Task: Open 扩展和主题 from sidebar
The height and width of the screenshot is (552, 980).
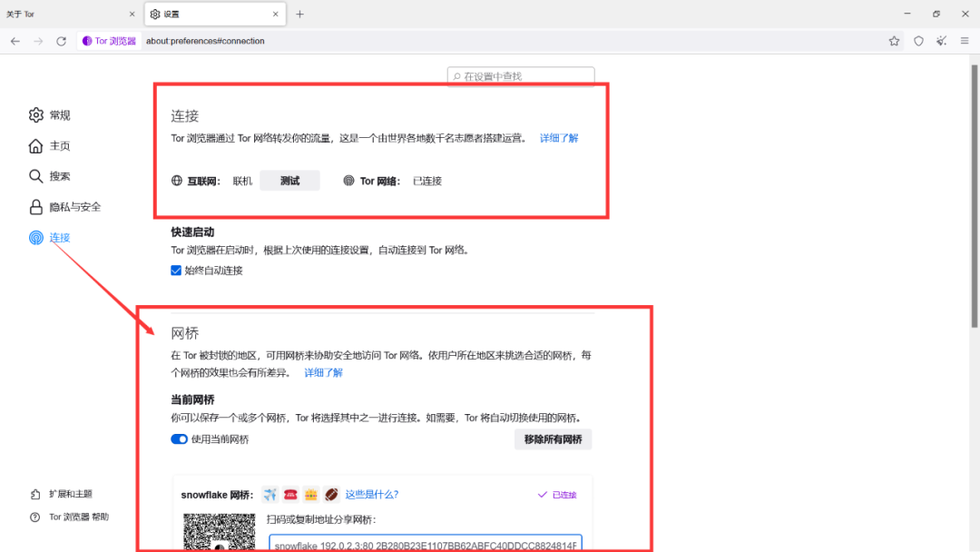Action: pos(62,494)
